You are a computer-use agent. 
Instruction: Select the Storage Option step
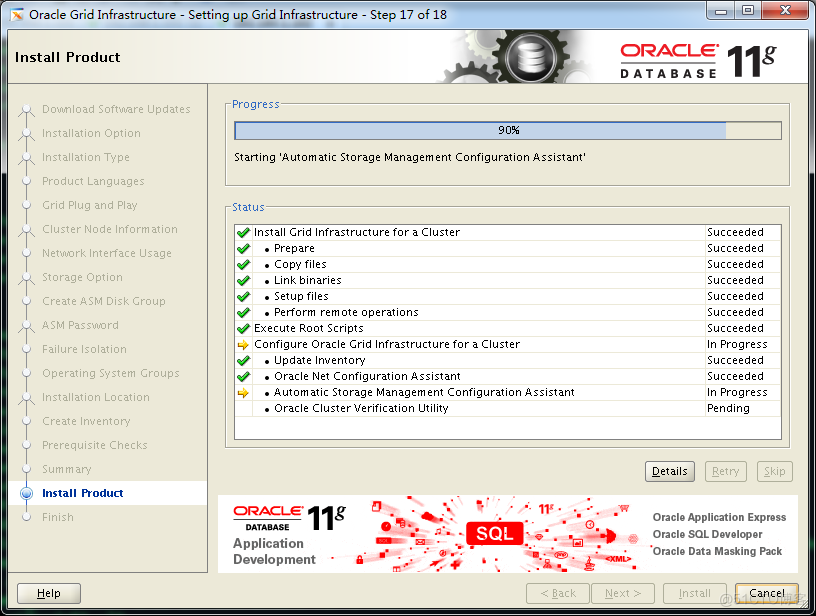click(x=82, y=277)
